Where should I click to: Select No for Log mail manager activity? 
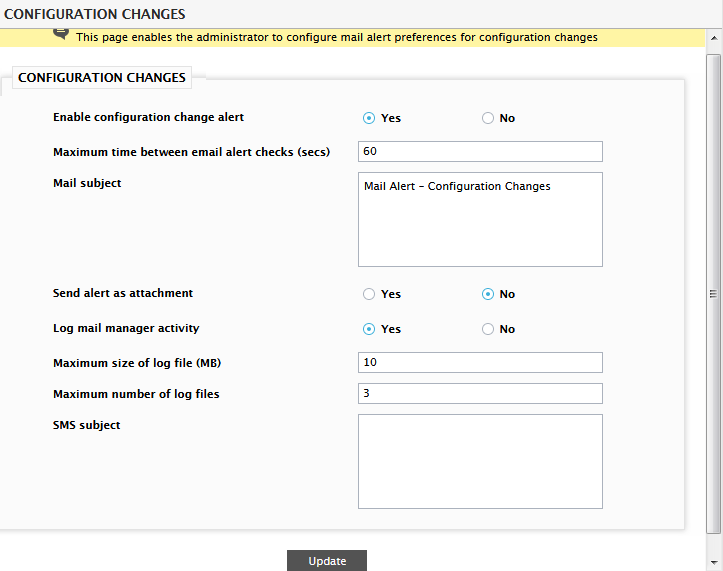pos(488,329)
